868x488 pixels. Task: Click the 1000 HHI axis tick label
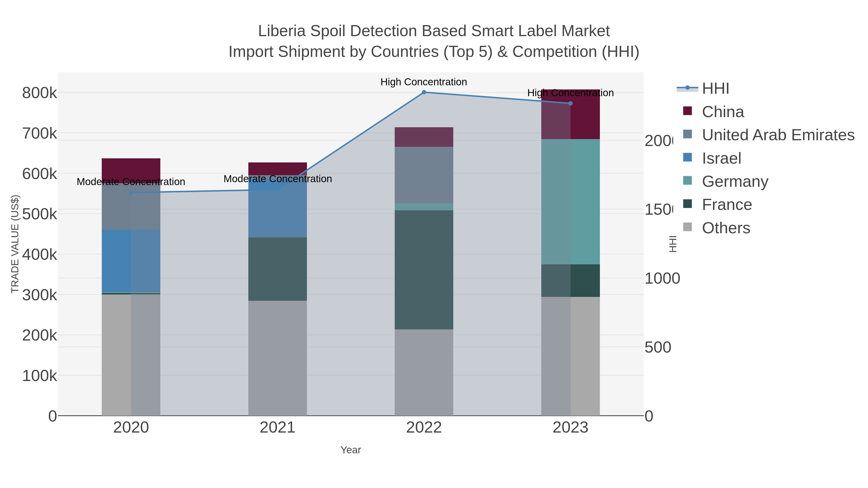tap(662, 279)
